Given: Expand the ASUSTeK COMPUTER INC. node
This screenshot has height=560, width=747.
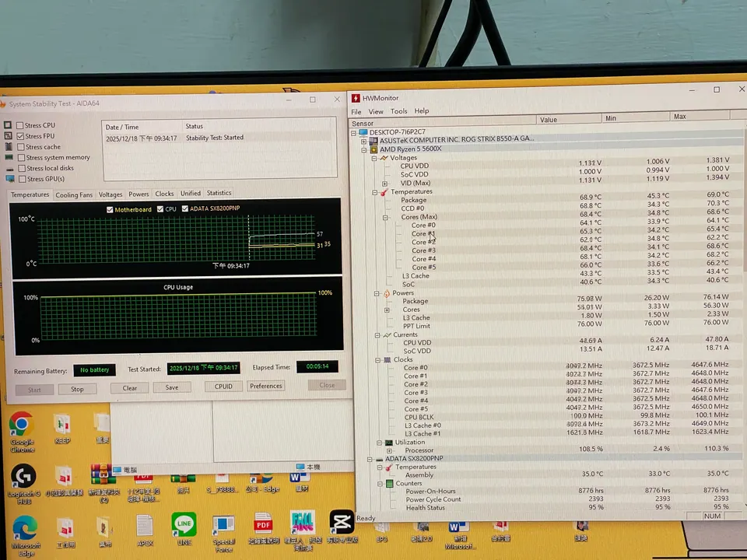Looking at the screenshot, I should tap(364, 142).
